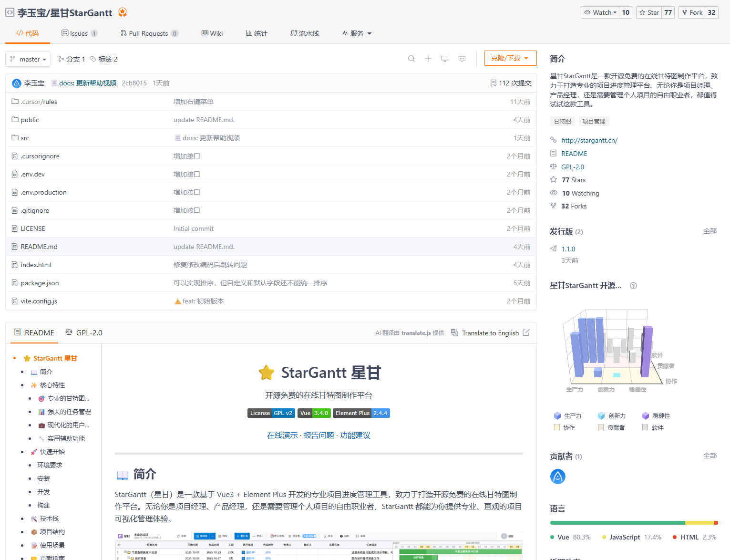Viewport: 730px width, 560px height.
Task: Click the plus icon to create new file
Action: pos(428,58)
